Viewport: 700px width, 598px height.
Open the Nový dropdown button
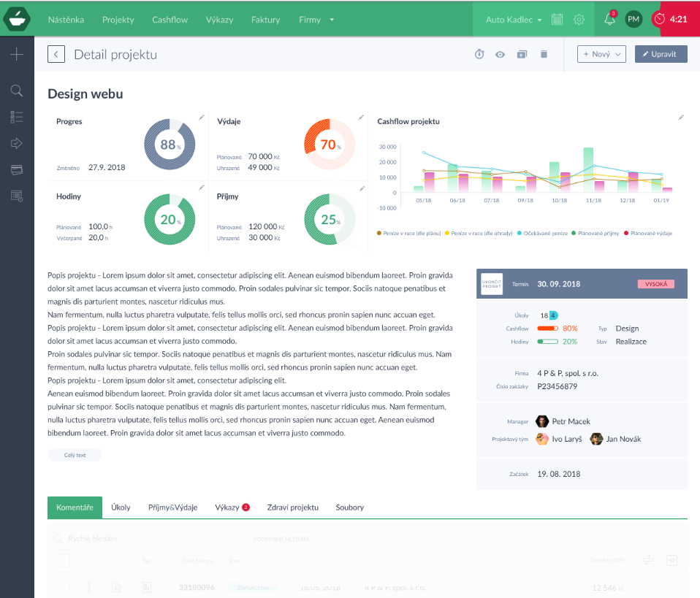(x=601, y=54)
